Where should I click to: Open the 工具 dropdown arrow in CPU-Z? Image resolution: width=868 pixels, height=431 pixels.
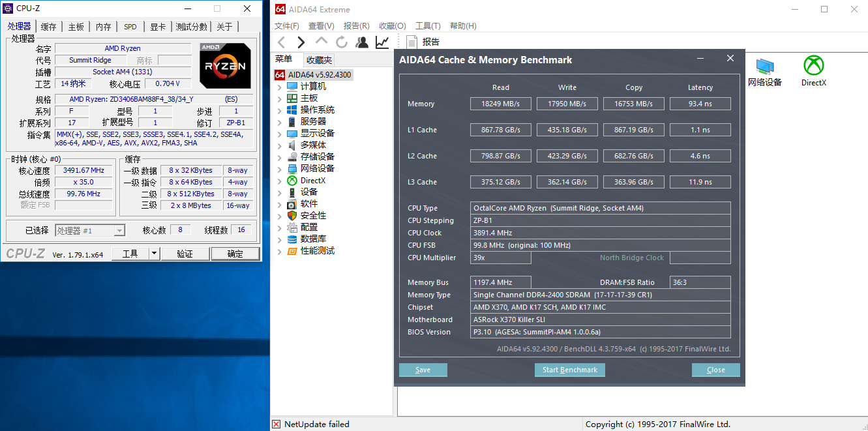(154, 254)
